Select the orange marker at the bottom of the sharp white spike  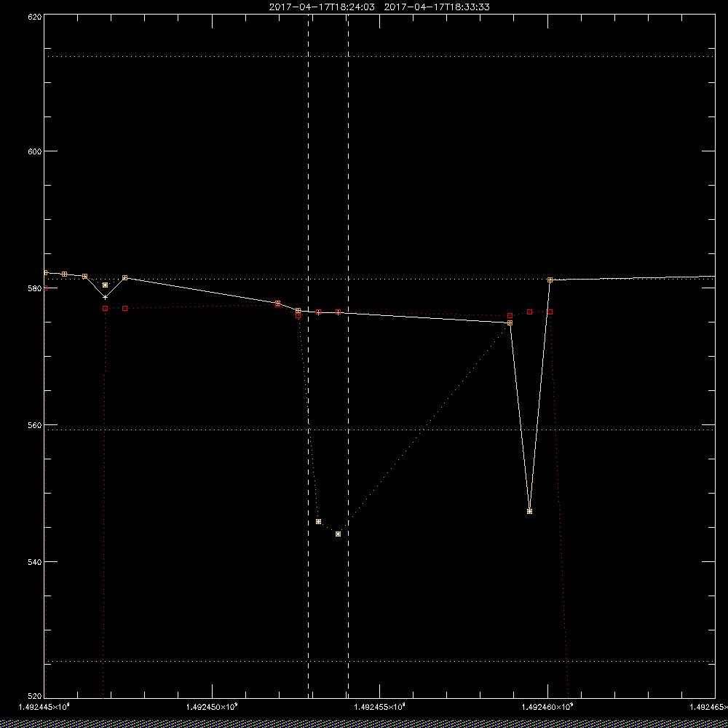(529, 511)
